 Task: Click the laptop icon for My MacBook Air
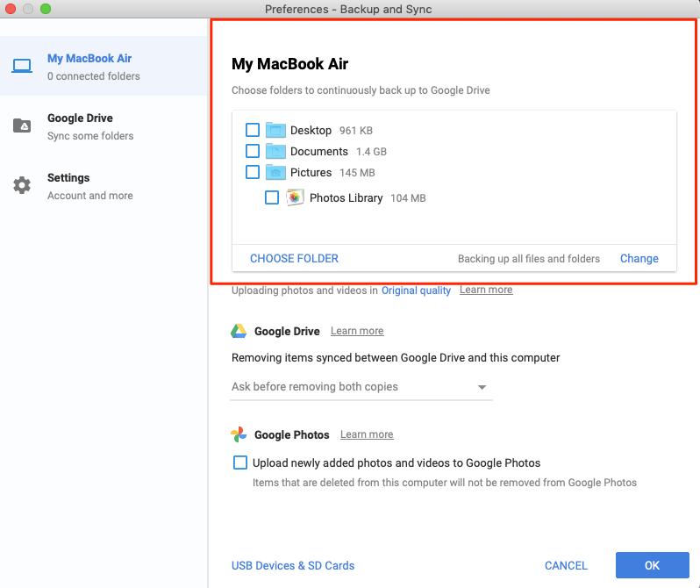(x=22, y=66)
